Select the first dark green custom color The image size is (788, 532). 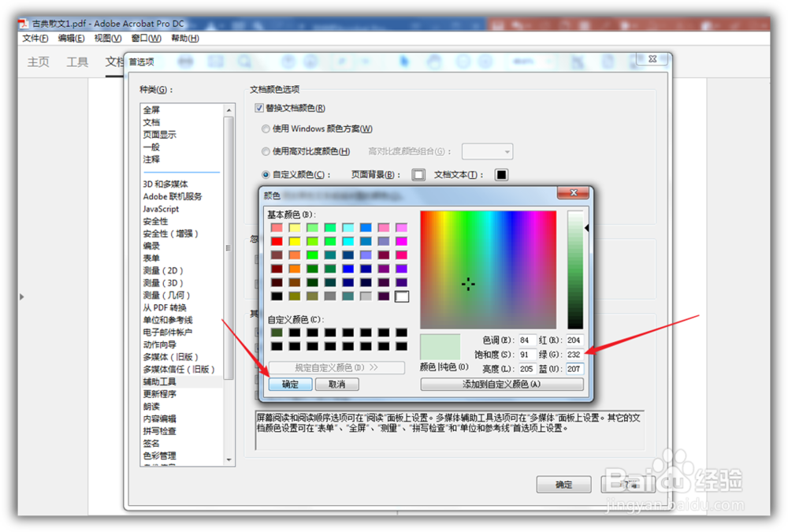coord(277,333)
